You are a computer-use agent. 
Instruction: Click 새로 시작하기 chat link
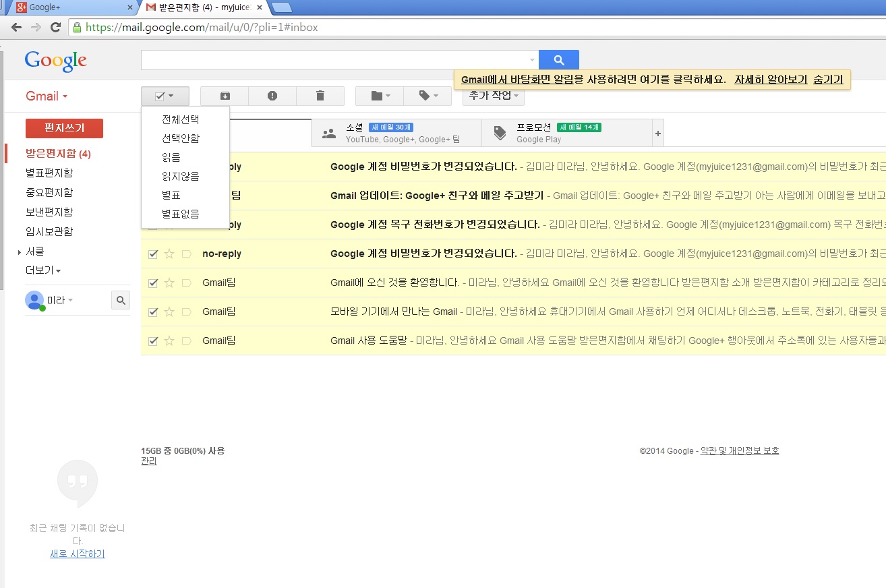[x=78, y=554]
